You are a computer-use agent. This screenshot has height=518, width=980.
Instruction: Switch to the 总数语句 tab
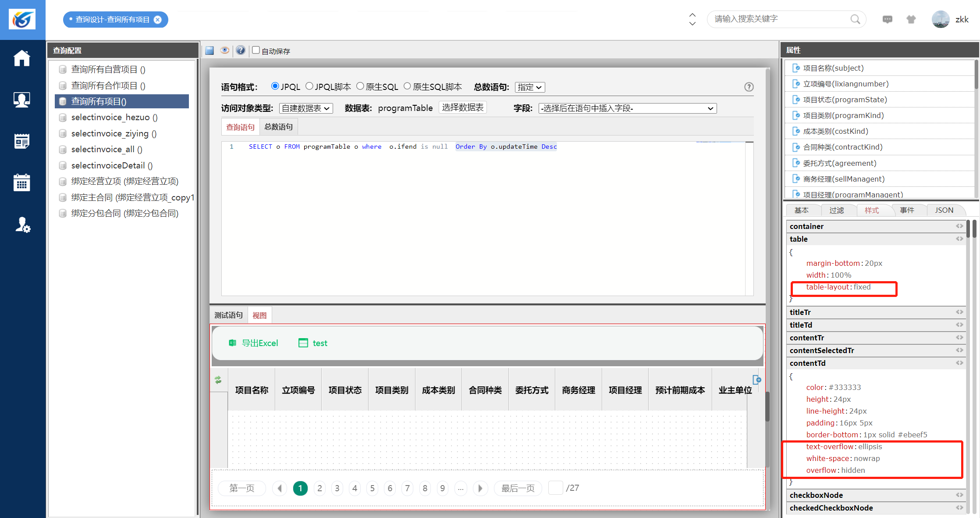pos(279,127)
